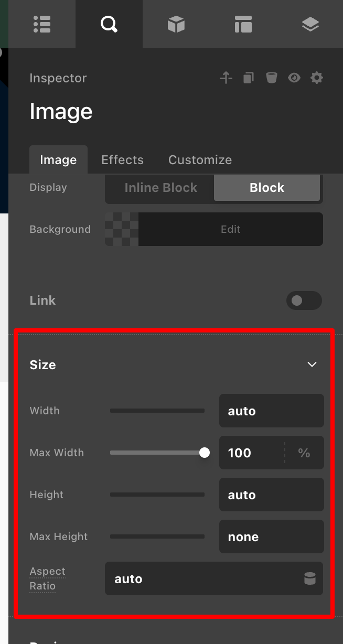Open the Elements cube icon panel
Screen dimensions: 343x644
coord(176,24)
